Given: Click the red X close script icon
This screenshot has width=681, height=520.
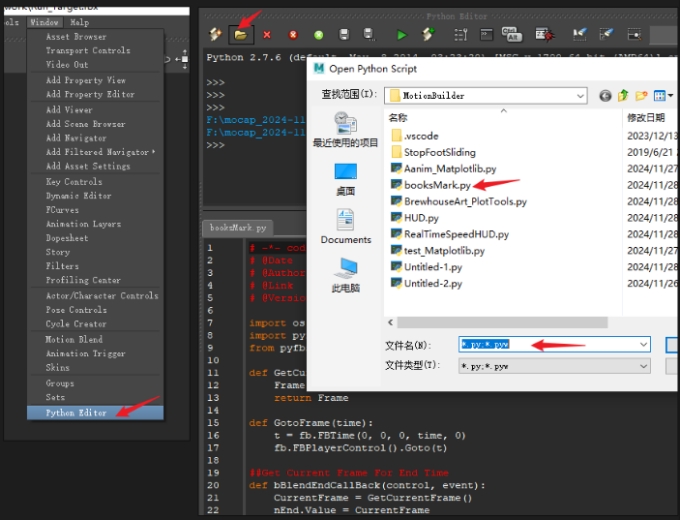Looking at the screenshot, I should (267, 34).
